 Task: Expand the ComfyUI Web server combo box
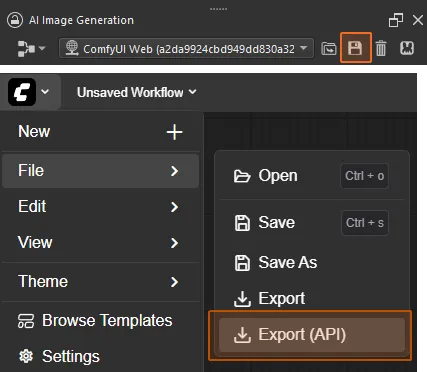click(x=186, y=49)
